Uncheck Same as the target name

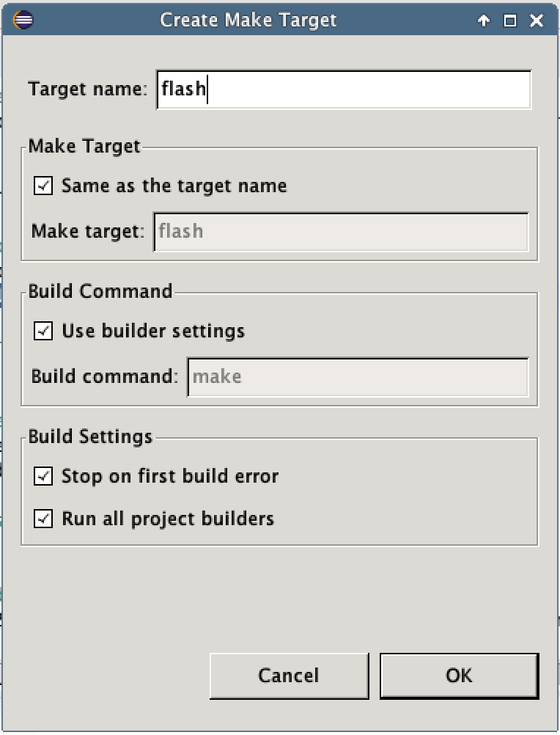click(x=44, y=186)
